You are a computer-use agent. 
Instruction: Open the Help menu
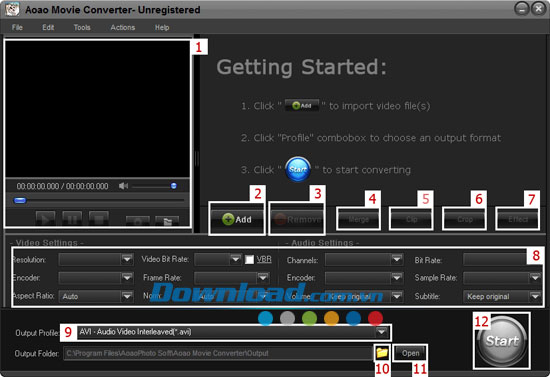click(x=162, y=27)
